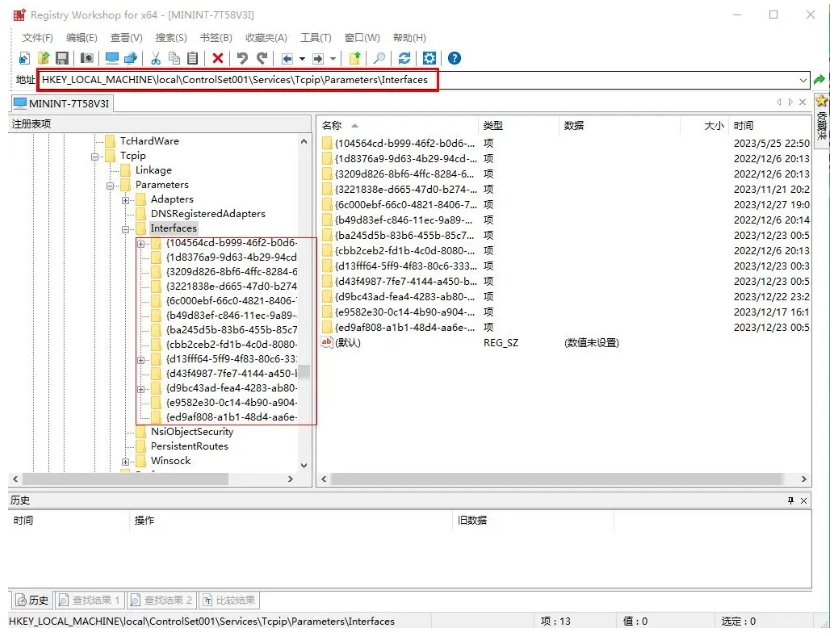Collapse the Interfaces tree node
Screen dimensions: 839x636
pos(126,229)
